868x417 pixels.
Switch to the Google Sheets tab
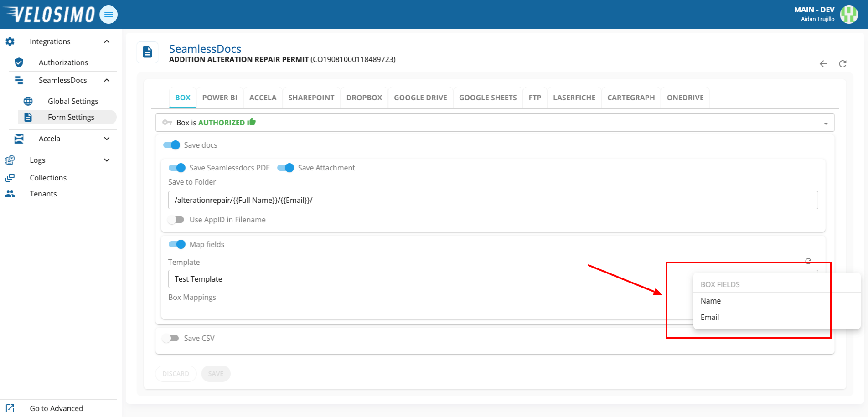[488, 98]
